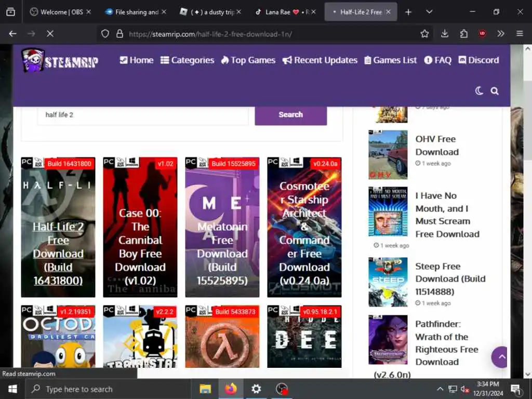Open the Categories menu
The height and width of the screenshot is (399, 532).
coord(187,60)
